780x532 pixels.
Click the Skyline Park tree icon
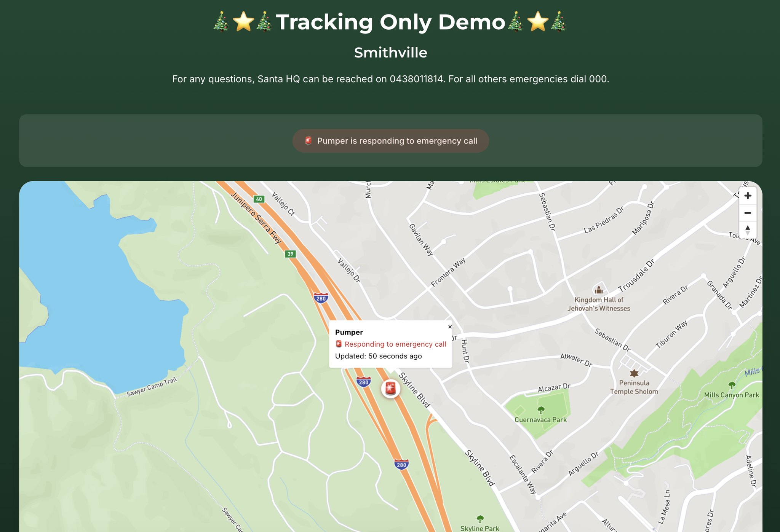click(x=480, y=519)
